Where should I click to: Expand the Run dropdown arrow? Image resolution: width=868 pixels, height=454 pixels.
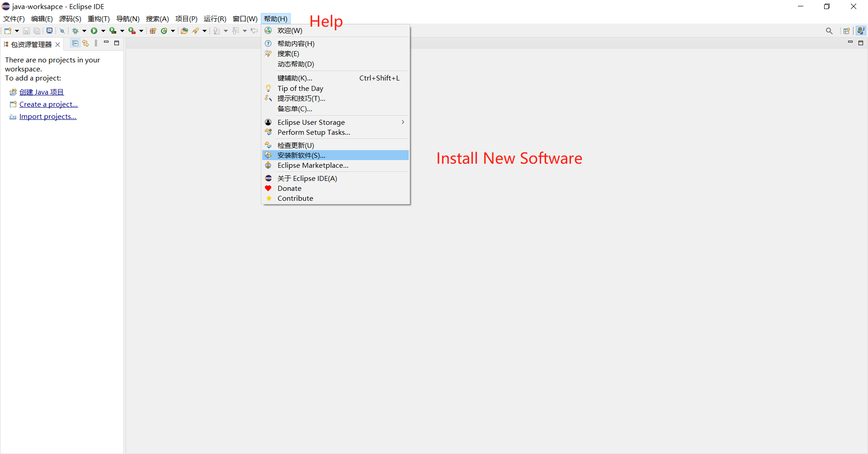(x=103, y=31)
